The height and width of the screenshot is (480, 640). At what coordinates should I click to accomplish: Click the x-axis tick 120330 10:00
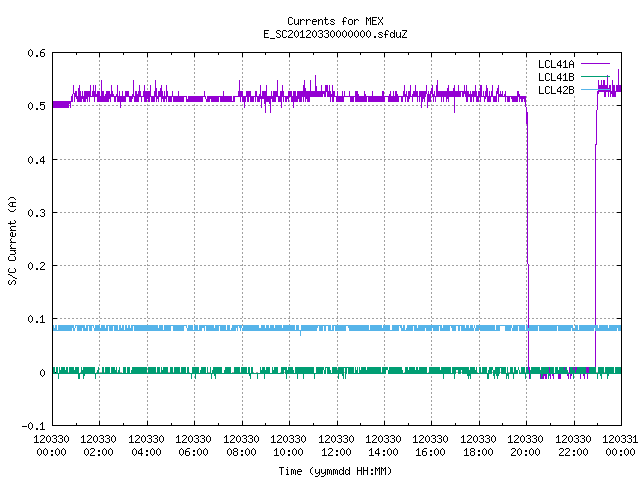[289, 446]
